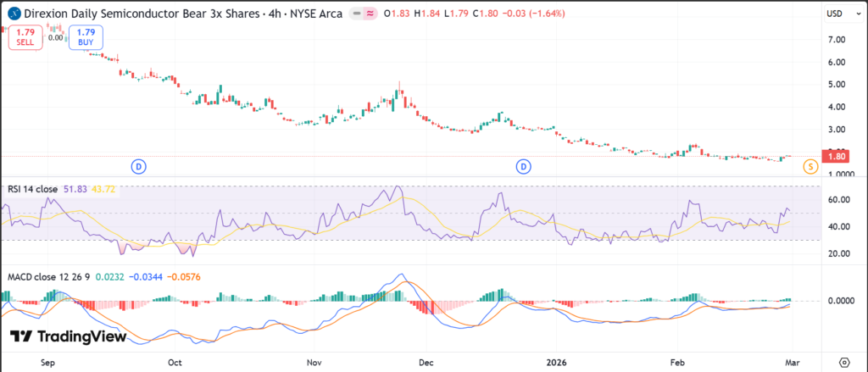Click the pink approximate-data indicator icon
The image size is (868, 372).
370,14
